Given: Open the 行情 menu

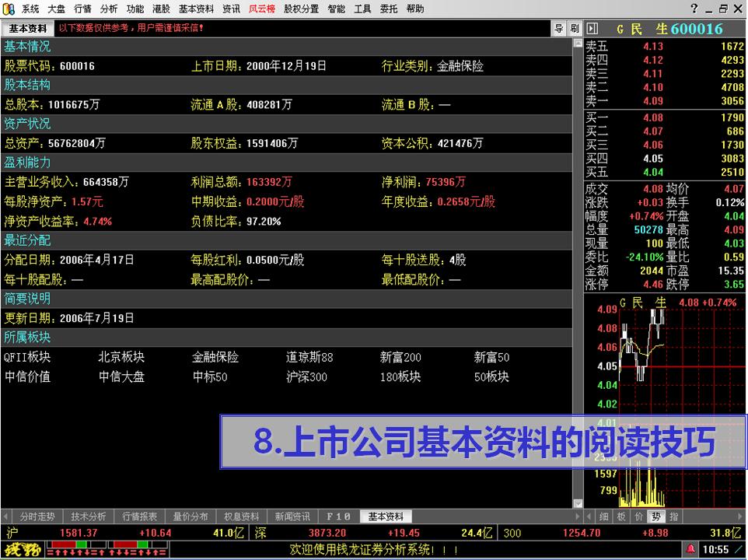Looking at the screenshot, I should click(82, 9).
